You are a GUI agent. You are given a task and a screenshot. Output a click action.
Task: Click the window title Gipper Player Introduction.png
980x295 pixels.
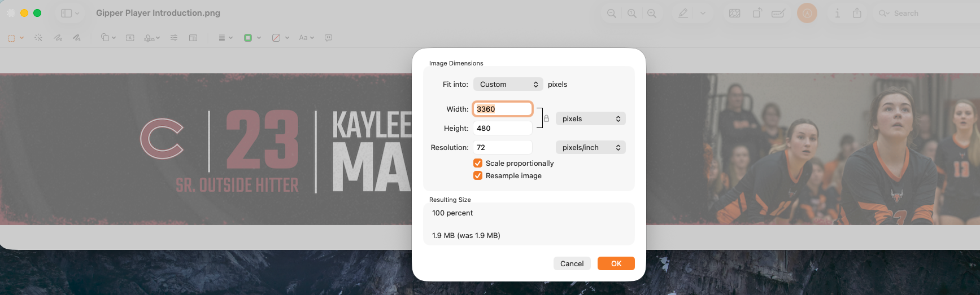tap(158, 13)
